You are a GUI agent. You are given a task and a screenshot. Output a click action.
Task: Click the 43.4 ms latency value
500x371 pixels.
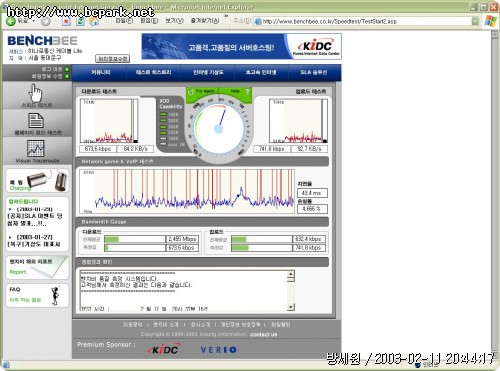312,193
